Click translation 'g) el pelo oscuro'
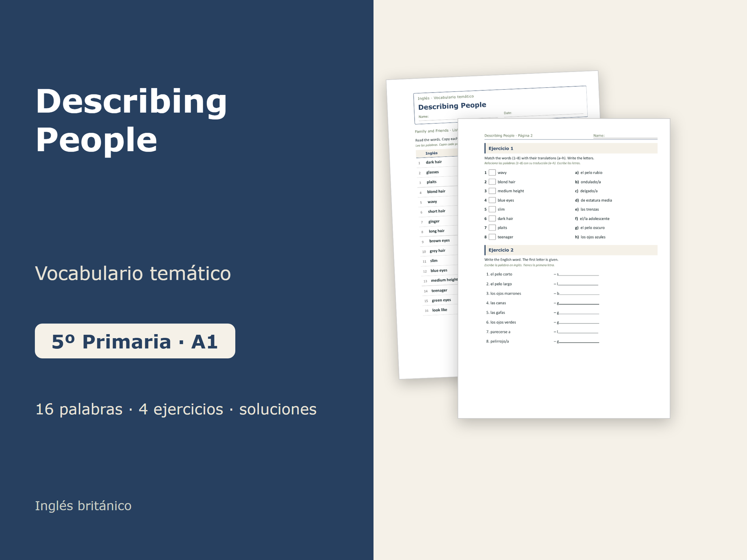 (x=590, y=228)
